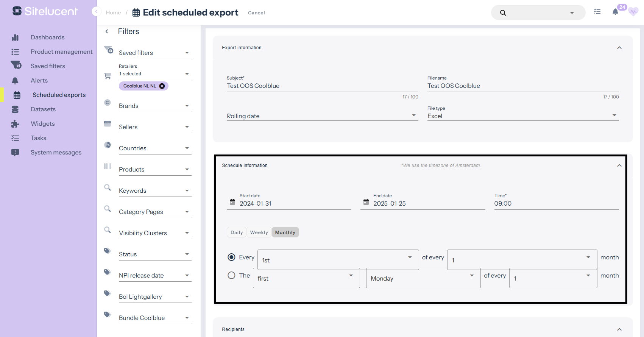Click the Cancel link
The image size is (644, 337).
point(256,13)
